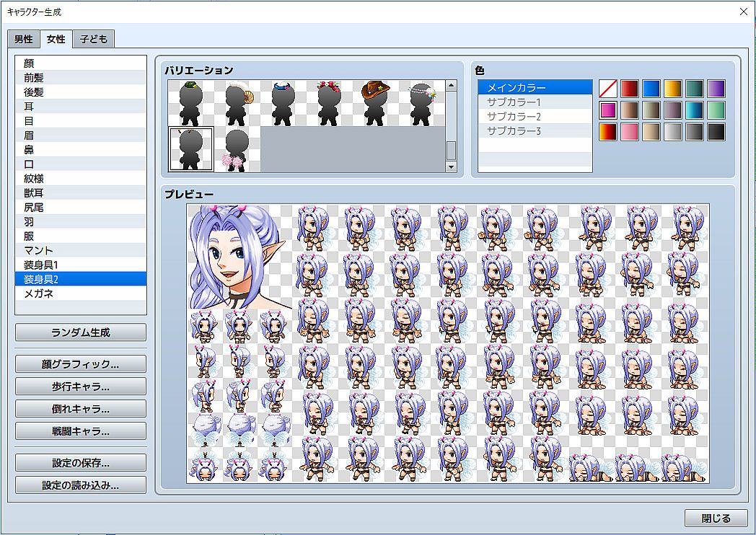Viewport: 756px width, 535px height.
Task: Select 眉 in the parts list
Action: click(x=81, y=136)
